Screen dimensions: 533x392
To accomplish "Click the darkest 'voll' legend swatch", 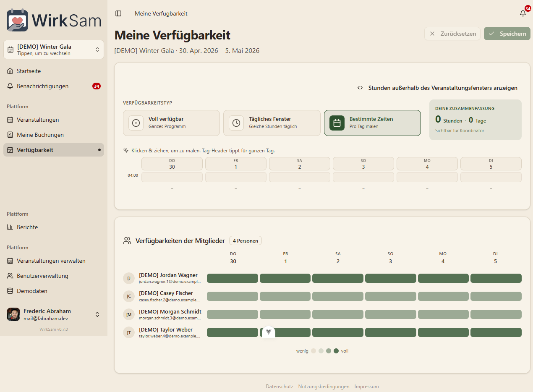I will [x=336, y=351].
